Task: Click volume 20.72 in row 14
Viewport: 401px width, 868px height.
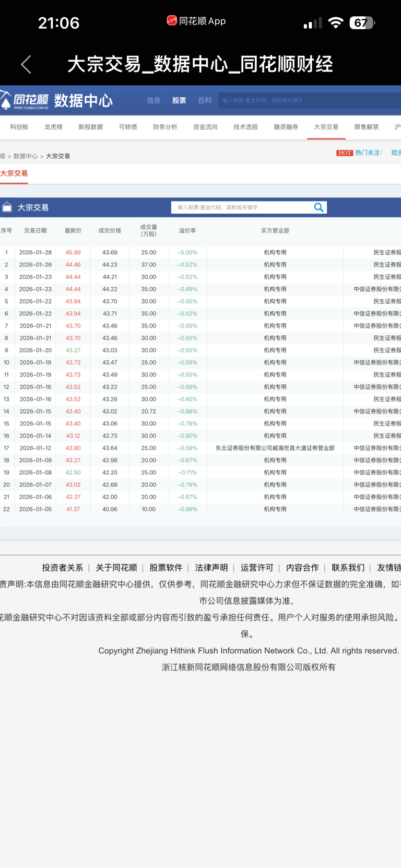Action: click(148, 411)
